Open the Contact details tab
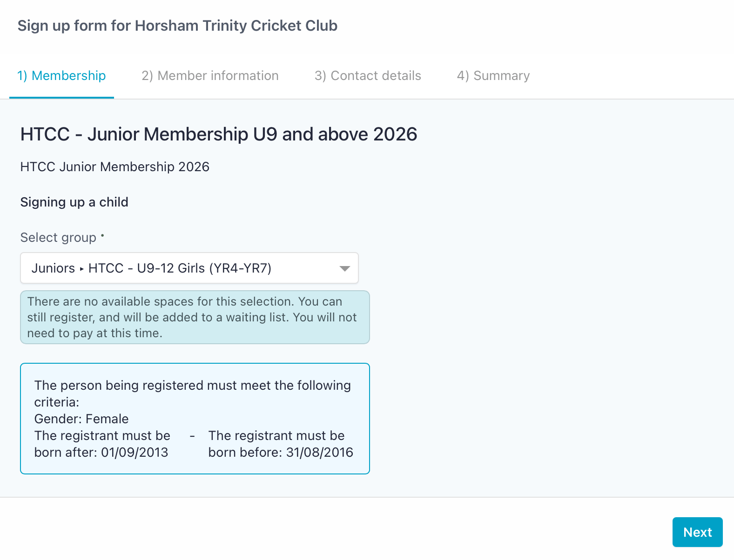 [x=368, y=76]
